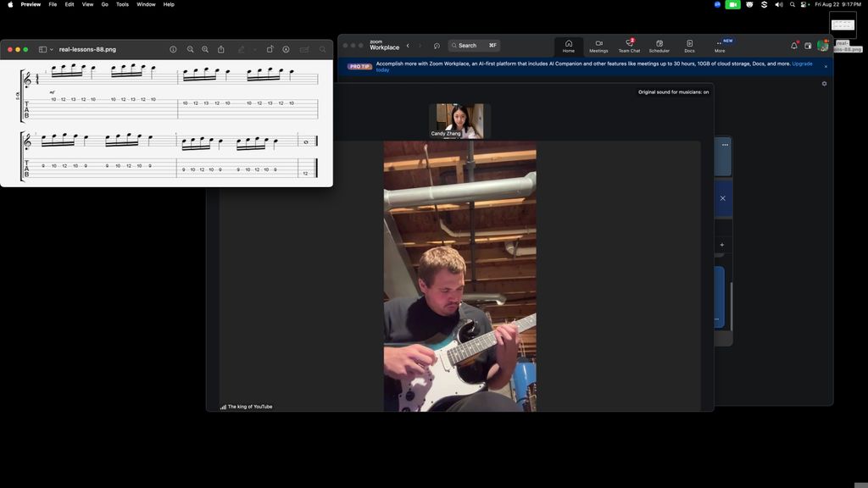Click the Upgrade today link
This screenshot has height=488, width=868.
coord(802,64)
